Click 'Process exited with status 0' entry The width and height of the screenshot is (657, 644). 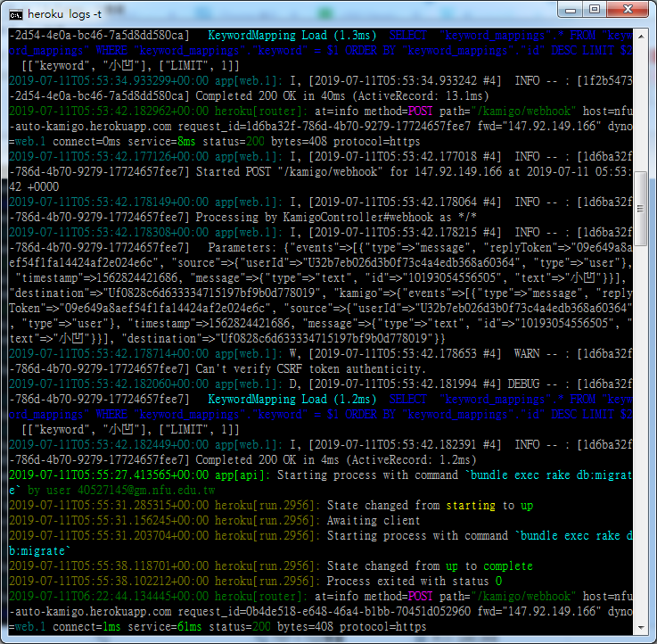[x=414, y=581]
